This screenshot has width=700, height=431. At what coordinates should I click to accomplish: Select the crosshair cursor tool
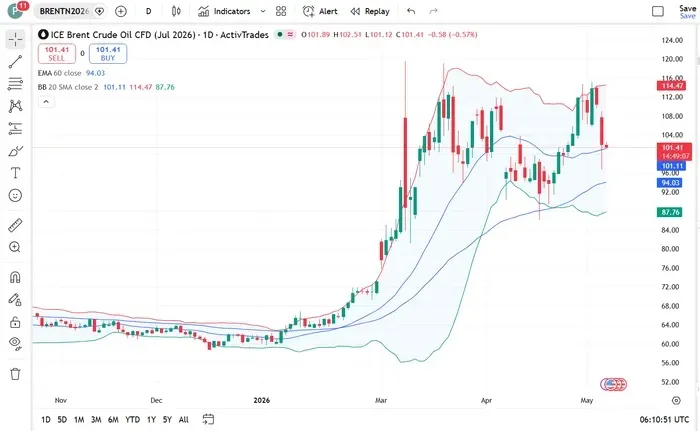click(15, 39)
